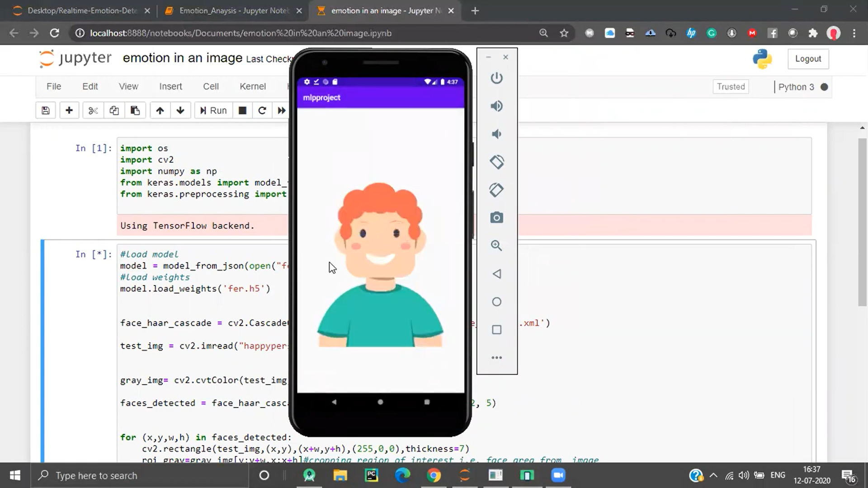Cut selected cell with the scissors icon

coord(93,111)
